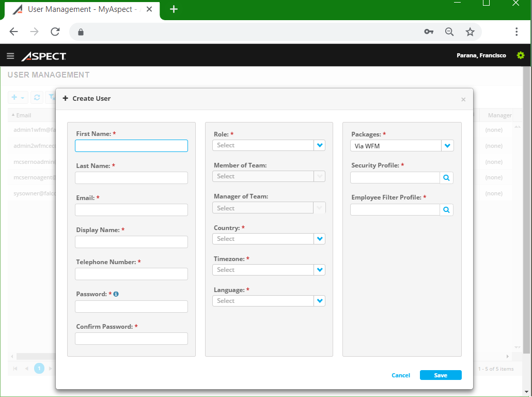Open the Role dropdown
Viewport: 532px width, 397px height.
(x=320, y=145)
